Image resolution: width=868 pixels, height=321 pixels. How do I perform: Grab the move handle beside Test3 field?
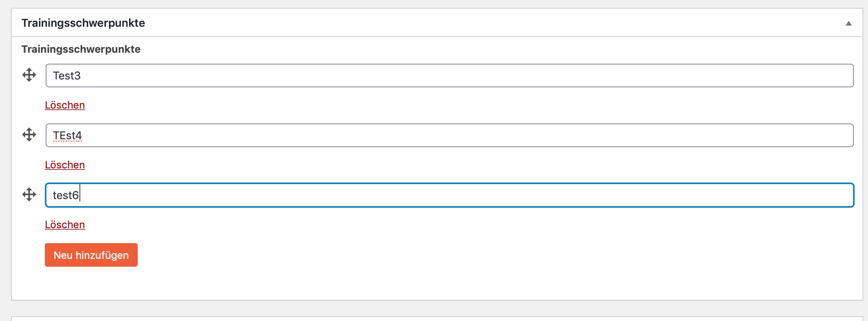coord(29,75)
